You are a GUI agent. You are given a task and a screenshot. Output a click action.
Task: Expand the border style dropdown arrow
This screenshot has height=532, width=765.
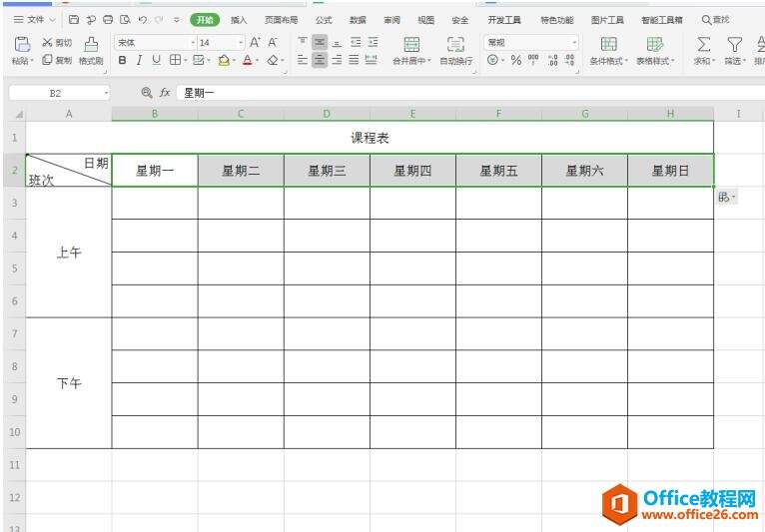186,61
